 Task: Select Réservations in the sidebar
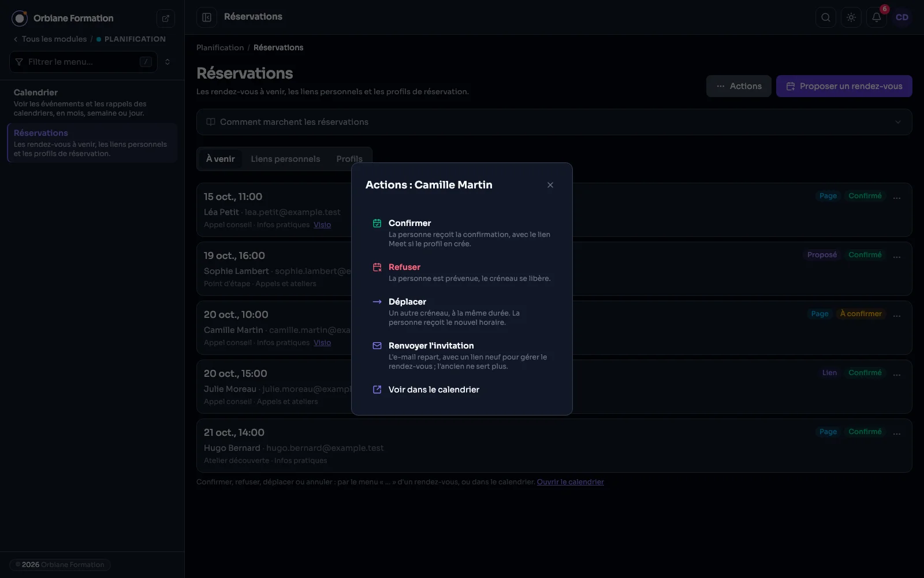pos(92,143)
